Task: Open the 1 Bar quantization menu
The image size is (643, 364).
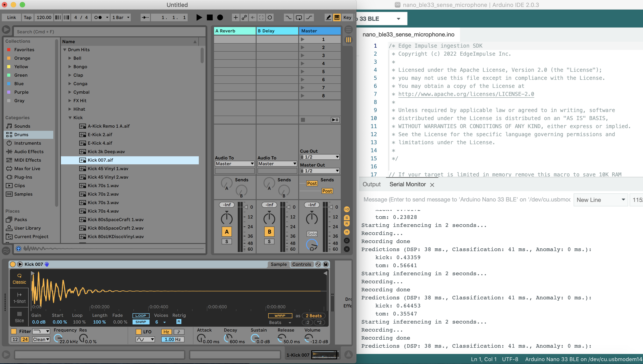Action: pos(121,17)
